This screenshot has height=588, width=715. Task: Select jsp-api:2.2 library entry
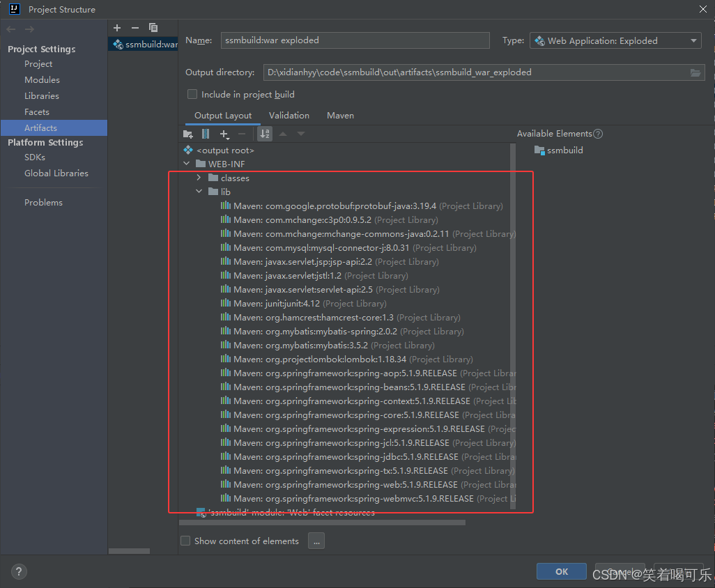coord(330,262)
